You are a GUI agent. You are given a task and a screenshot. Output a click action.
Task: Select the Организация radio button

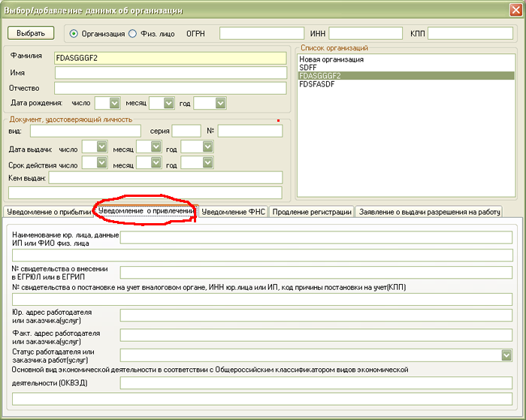74,34
